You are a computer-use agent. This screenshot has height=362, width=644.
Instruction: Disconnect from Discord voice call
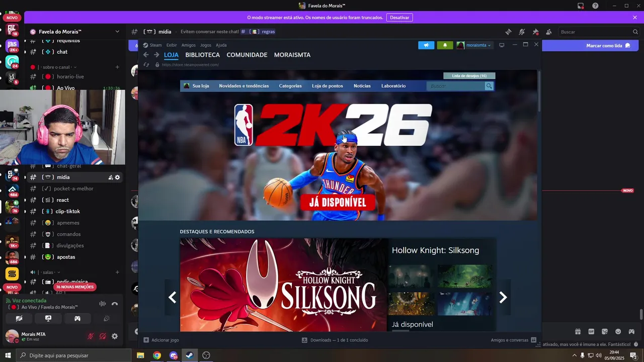click(x=115, y=304)
